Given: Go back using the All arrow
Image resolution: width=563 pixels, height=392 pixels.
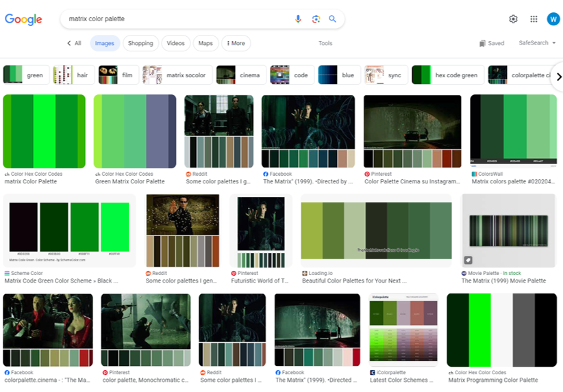Looking at the screenshot, I should (74, 43).
